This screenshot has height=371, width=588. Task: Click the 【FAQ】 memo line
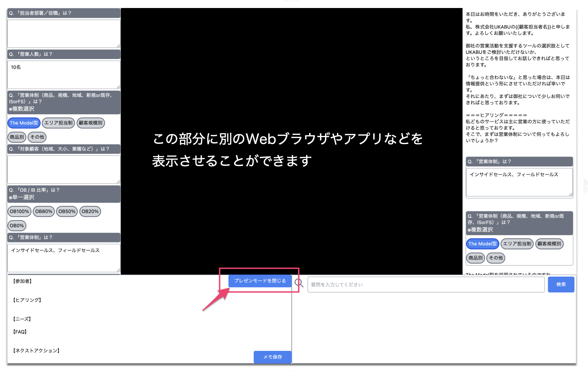(x=20, y=332)
